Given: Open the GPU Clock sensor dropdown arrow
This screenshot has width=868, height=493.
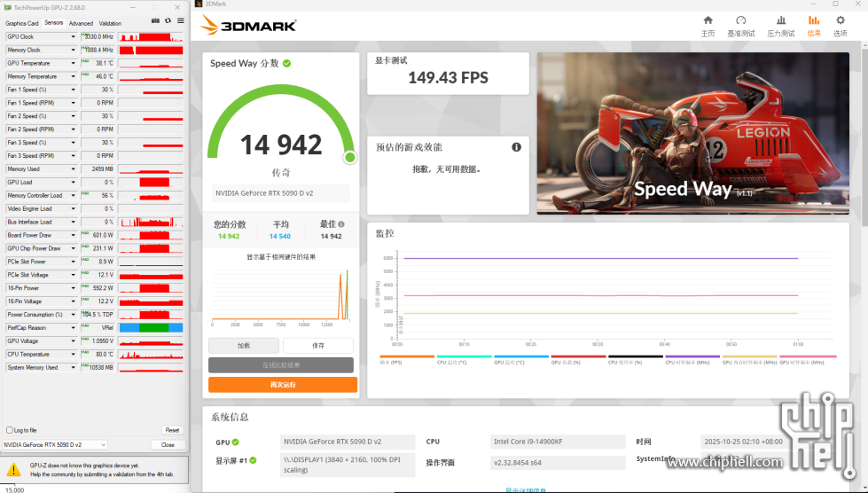Looking at the screenshot, I should [73, 36].
